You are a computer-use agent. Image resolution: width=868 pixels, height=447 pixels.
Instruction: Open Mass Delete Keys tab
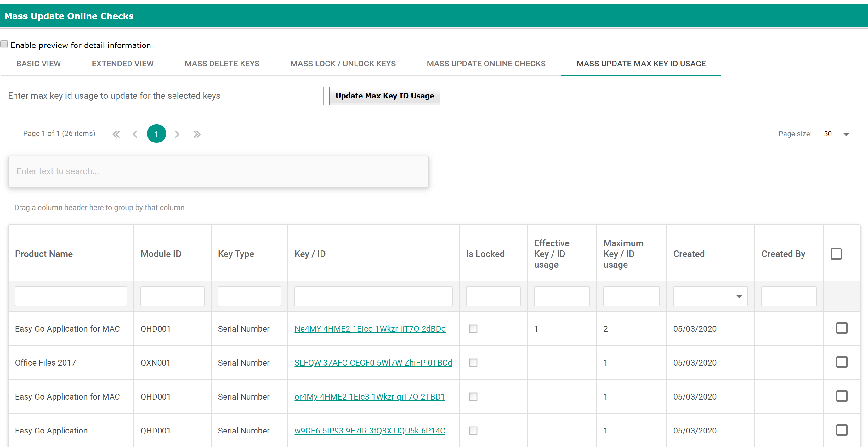tap(222, 64)
